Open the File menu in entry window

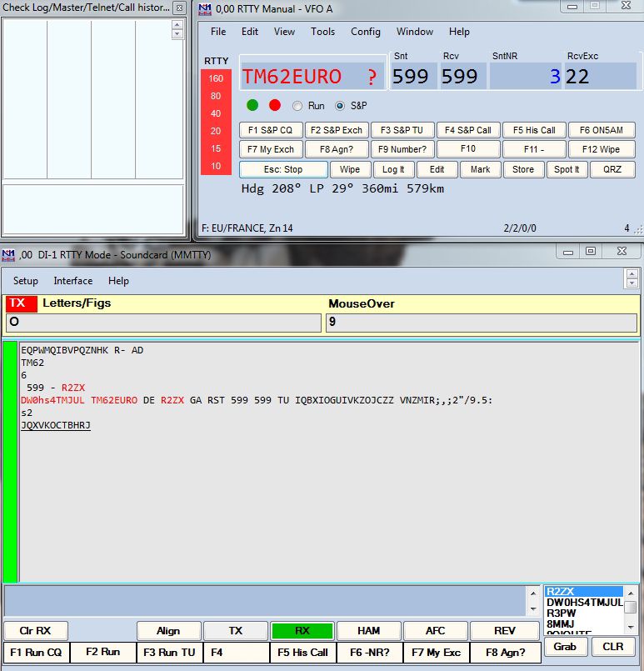[218, 32]
